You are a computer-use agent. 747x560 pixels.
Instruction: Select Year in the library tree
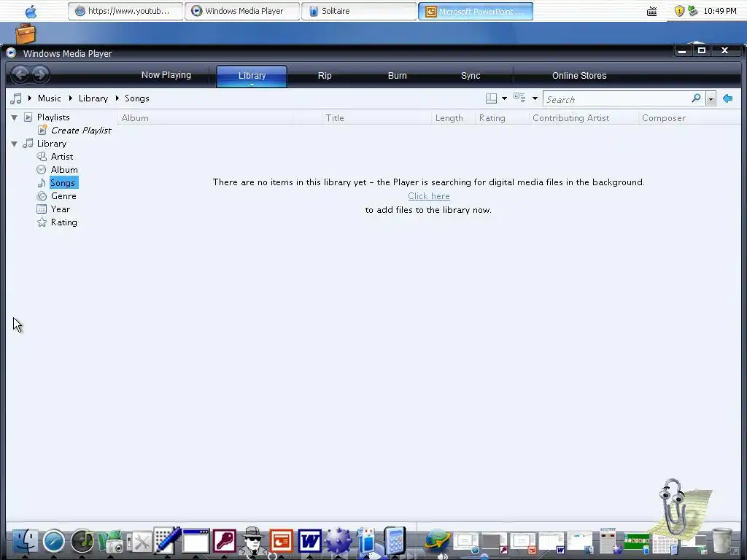[61, 209]
